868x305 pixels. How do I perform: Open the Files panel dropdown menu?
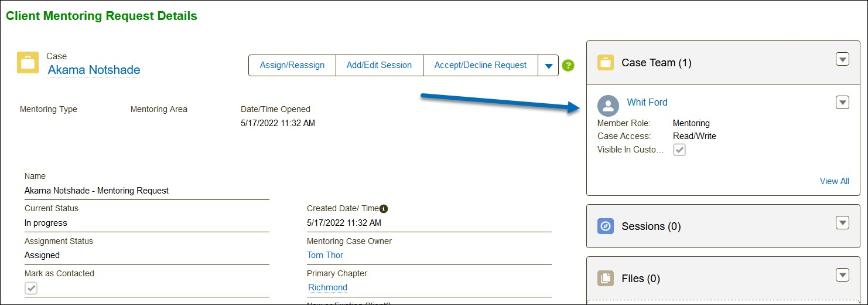(842, 275)
